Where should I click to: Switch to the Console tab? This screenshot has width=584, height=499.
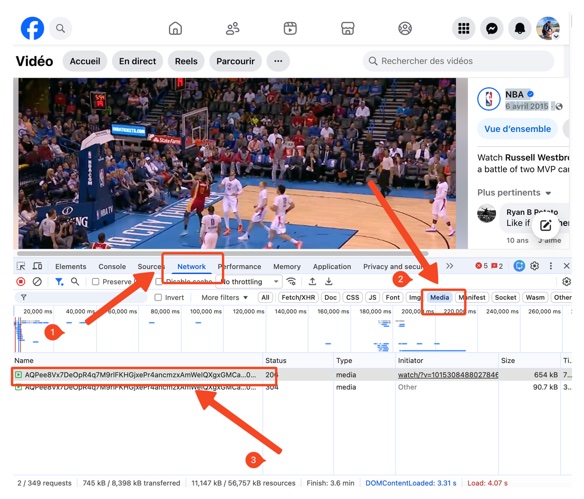[x=112, y=267]
